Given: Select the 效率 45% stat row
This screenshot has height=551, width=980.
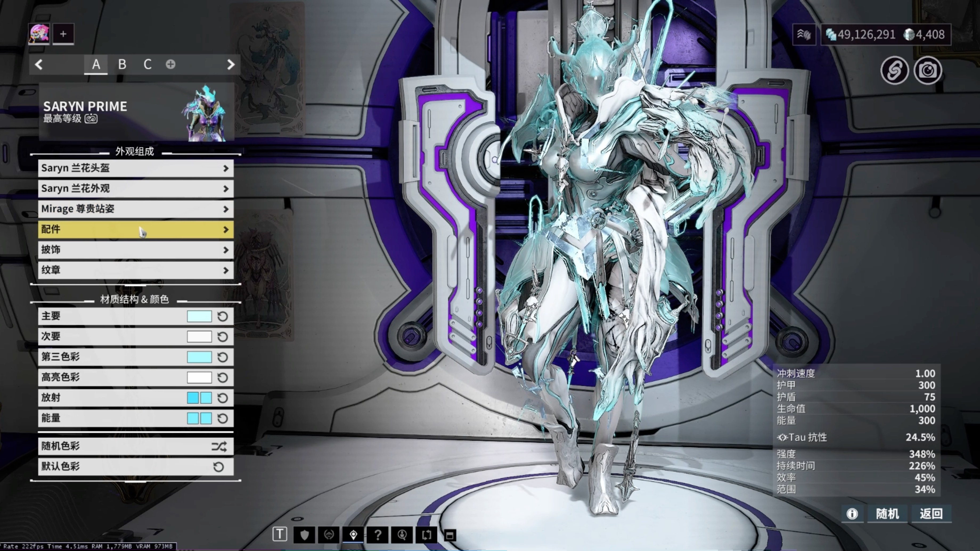Looking at the screenshot, I should 856,478.
